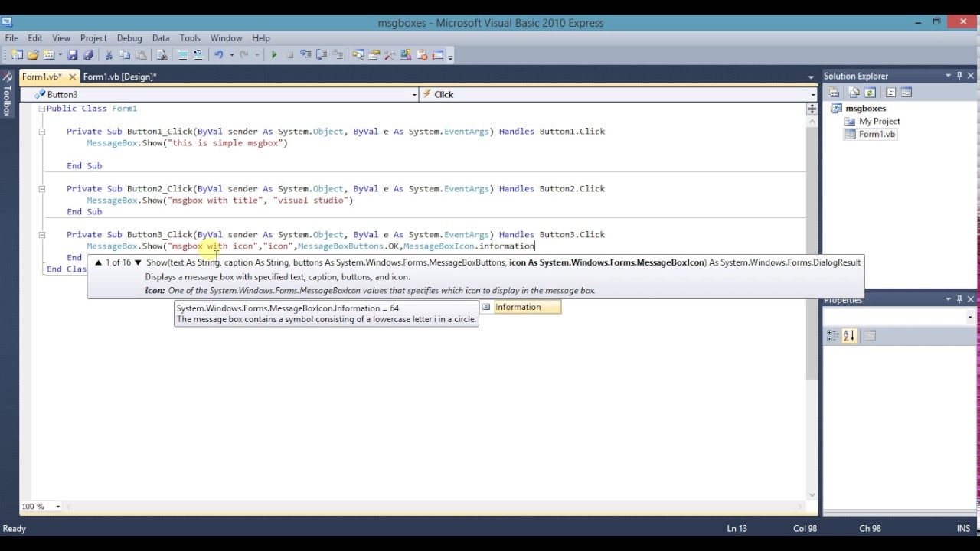Collapse the Button3_Click sub outline
The height and width of the screenshot is (551, 980).
coord(41,235)
